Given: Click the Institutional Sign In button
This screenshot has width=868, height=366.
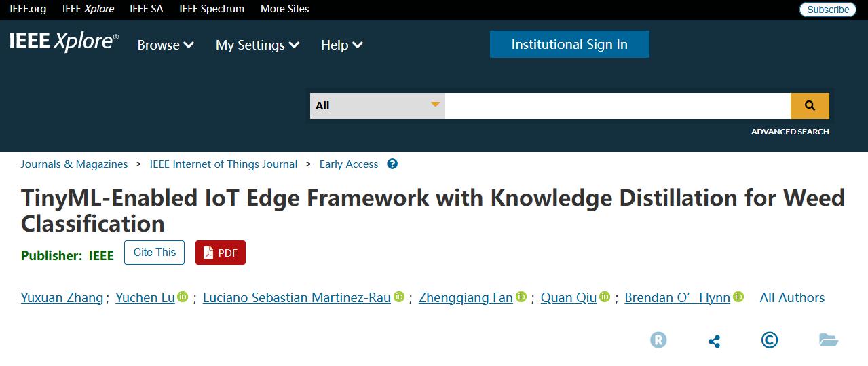Looking at the screenshot, I should tap(569, 44).
